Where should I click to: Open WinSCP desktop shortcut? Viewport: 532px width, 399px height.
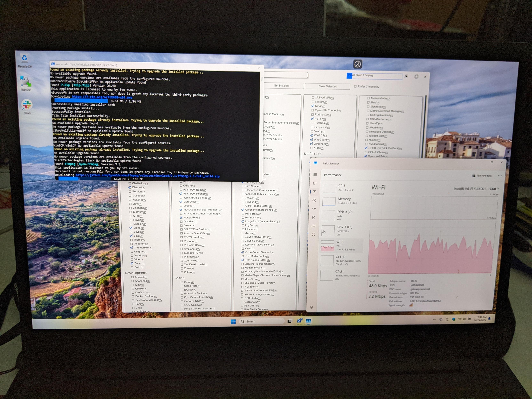pos(26,84)
